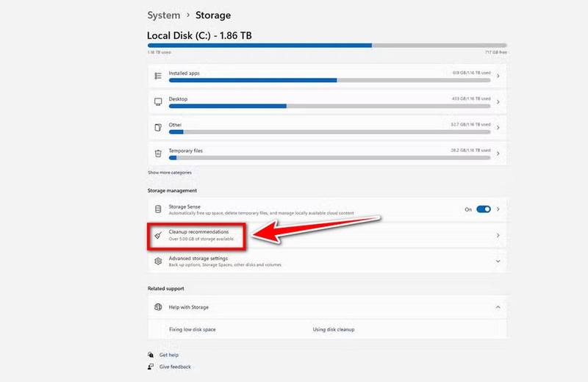Click the Desktop usage bar
The image size is (588, 382).
click(x=329, y=106)
